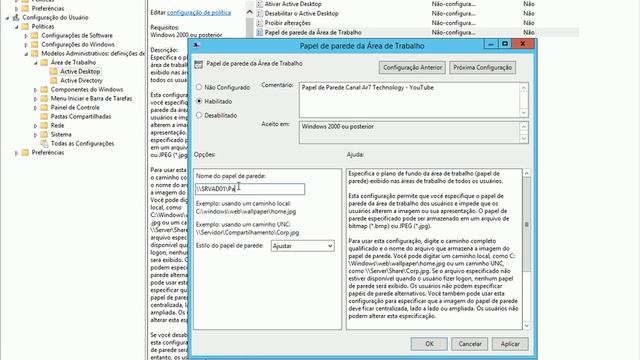Expand the bottom Preferências tree node

click(17, 153)
